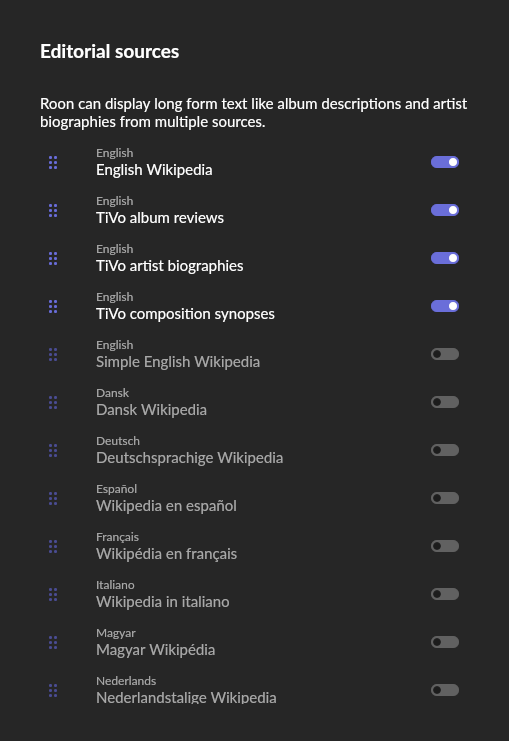Click the drag handle for Wikipedia en español
Screen dimensions: 509x741
point(53,499)
